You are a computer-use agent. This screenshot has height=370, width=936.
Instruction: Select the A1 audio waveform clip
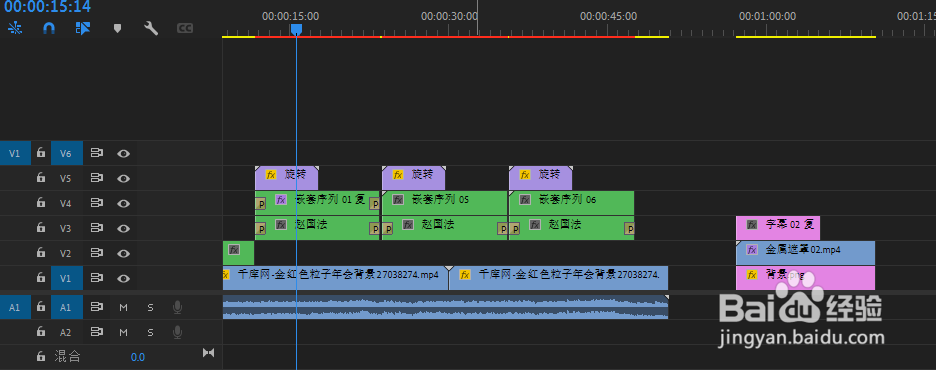(x=445, y=307)
